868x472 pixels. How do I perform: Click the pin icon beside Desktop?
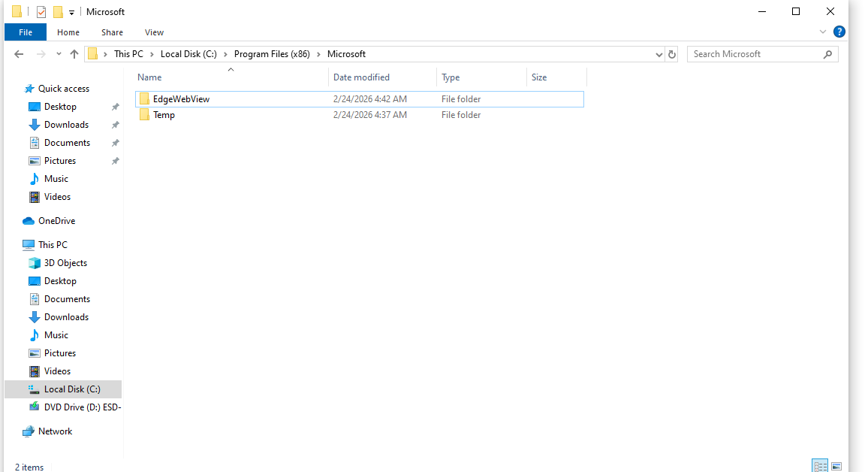point(115,107)
